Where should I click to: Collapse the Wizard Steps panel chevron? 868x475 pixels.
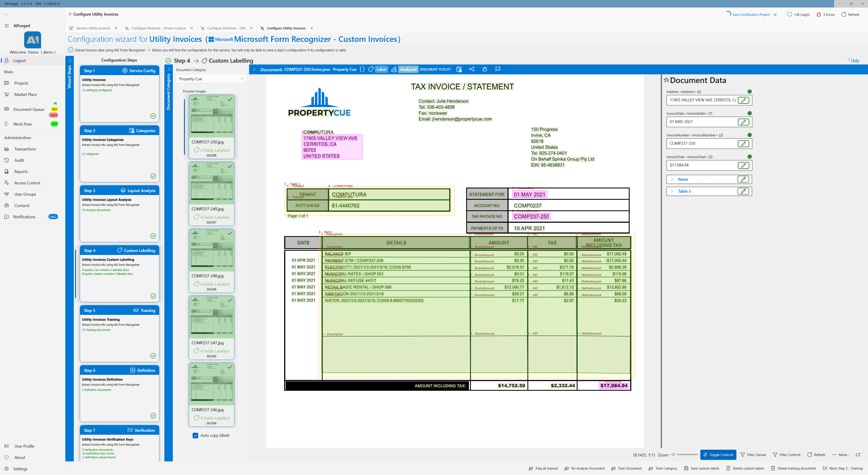pos(70,60)
